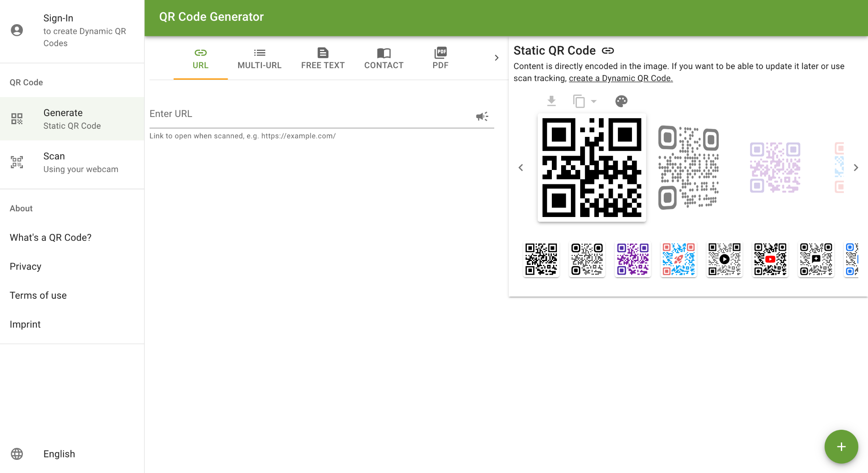The image size is (868, 473).
Task: Copy the QR code to clipboard
Action: 579,101
